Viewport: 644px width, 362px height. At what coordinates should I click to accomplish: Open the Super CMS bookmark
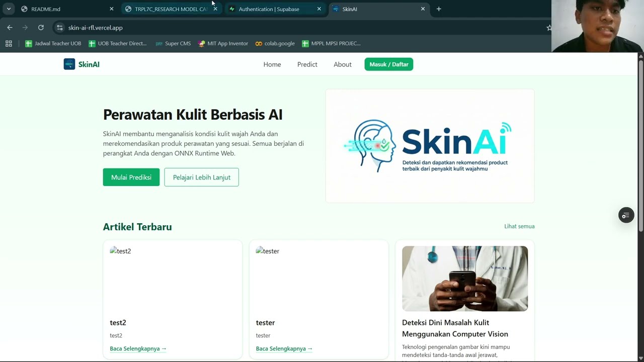pos(173,44)
